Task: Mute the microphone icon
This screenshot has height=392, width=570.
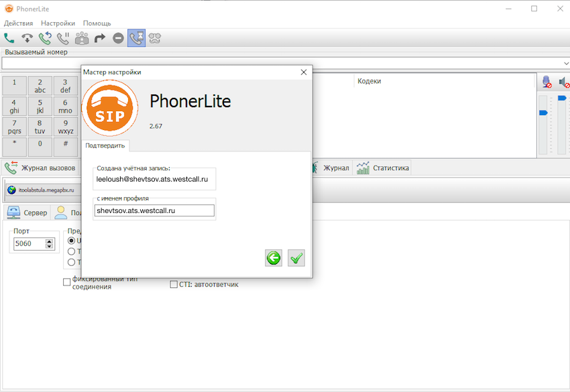Action: coord(547,82)
